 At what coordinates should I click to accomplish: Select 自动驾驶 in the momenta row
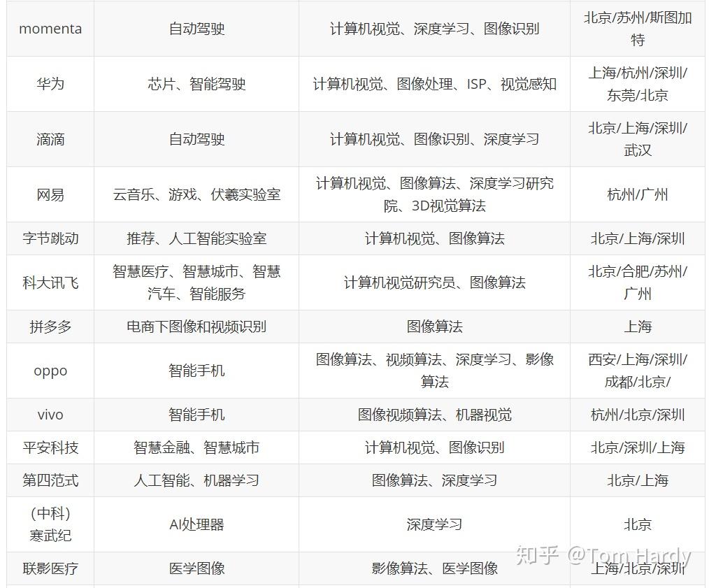[x=196, y=29]
